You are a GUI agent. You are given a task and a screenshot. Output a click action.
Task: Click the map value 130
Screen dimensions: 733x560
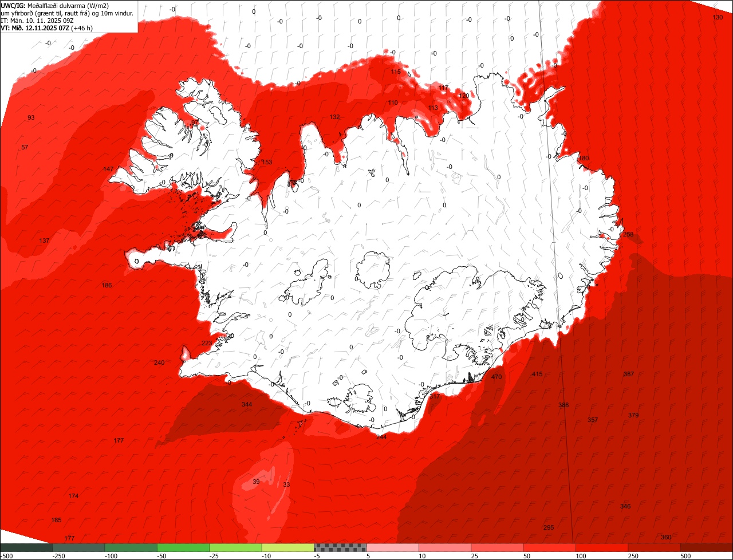[x=718, y=18]
